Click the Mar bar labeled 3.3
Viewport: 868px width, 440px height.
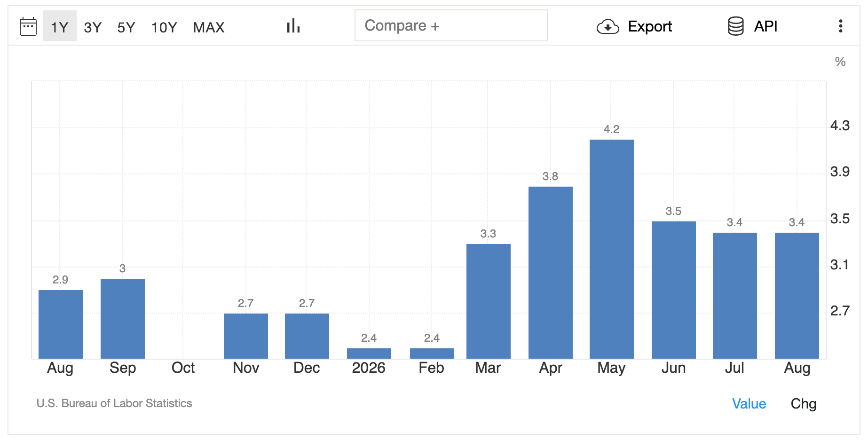click(x=489, y=301)
